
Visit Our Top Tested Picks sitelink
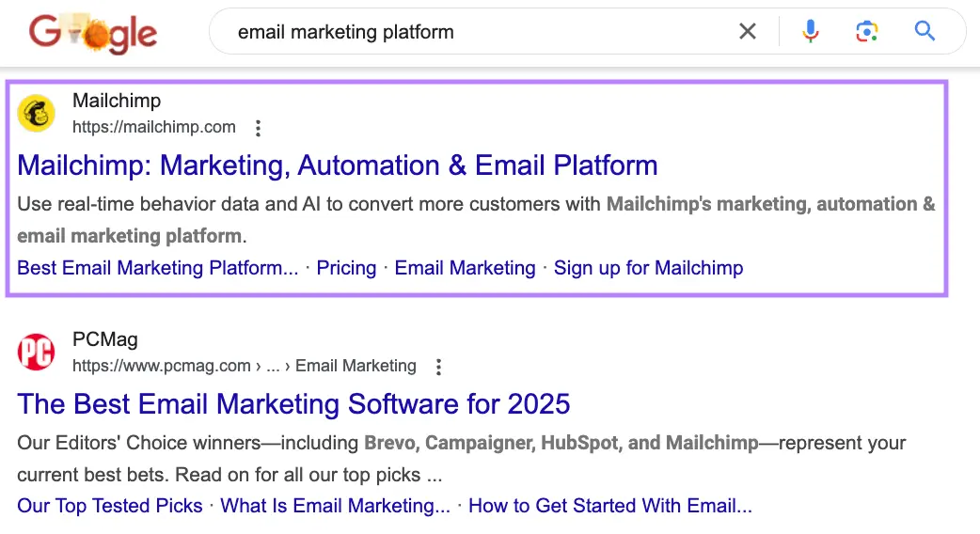[x=110, y=506]
